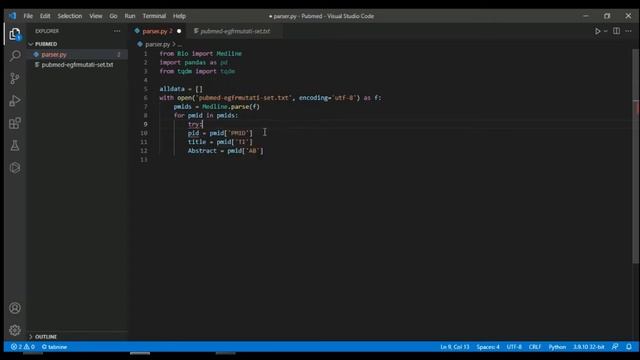Image resolution: width=640 pixels, height=360 pixels.
Task: Select pubmed-egfrmutati-set.txt in the Explorer tree
Action: point(78,65)
